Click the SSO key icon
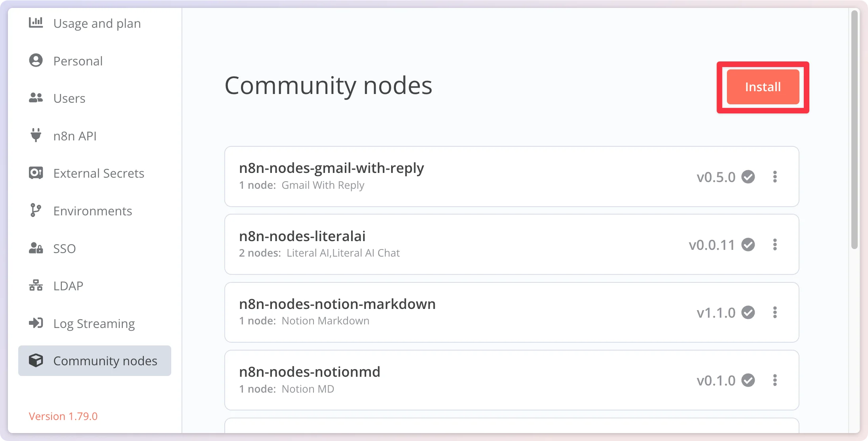Screen dimensions: 868x441 point(36,248)
